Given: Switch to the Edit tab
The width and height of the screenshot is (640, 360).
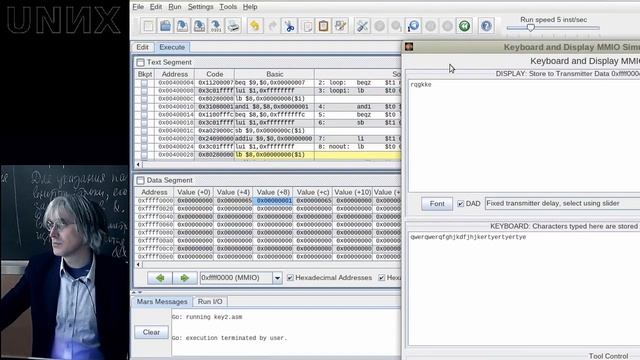Looking at the screenshot, I should pos(142,47).
